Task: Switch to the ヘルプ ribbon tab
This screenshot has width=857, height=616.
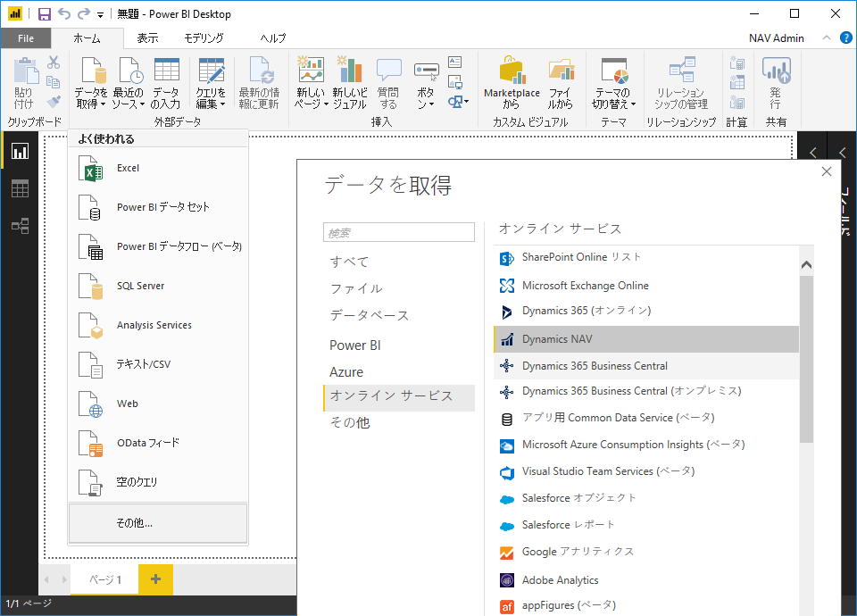Action: 273,38
